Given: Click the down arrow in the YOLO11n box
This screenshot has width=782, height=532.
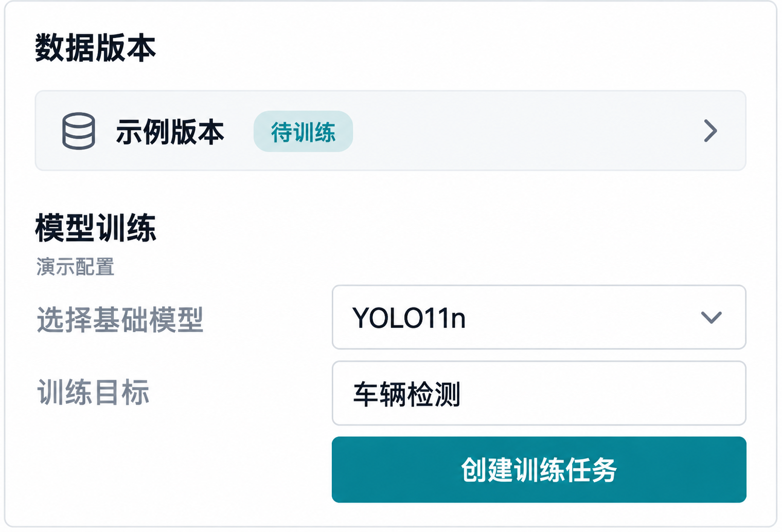Looking at the screenshot, I should coord(712,318).
